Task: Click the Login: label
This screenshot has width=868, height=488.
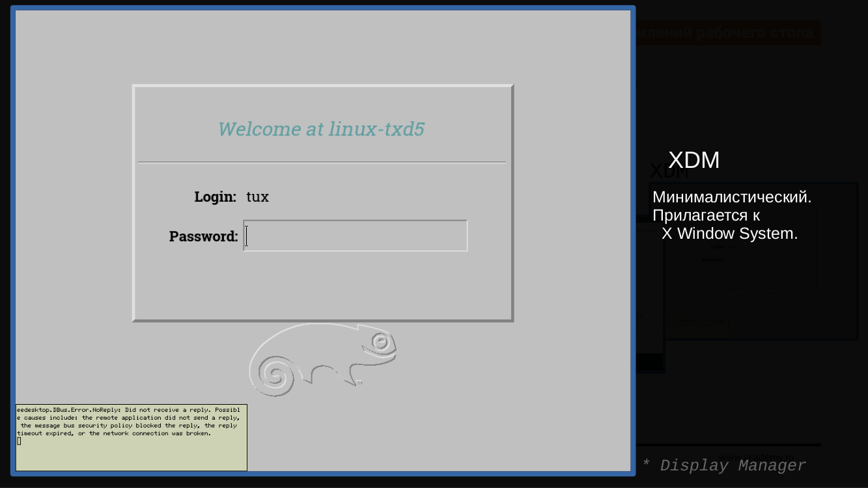Action: [x=215, y=197]
